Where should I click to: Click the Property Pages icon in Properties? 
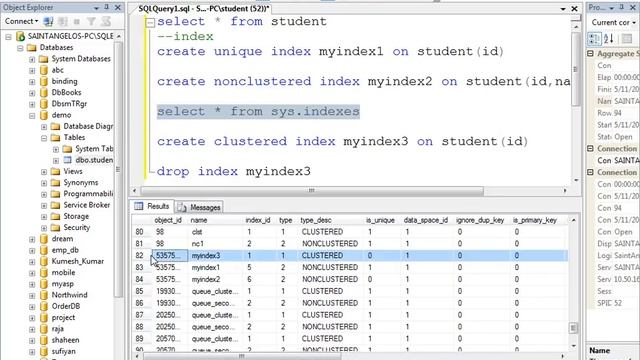click(627, 39)
